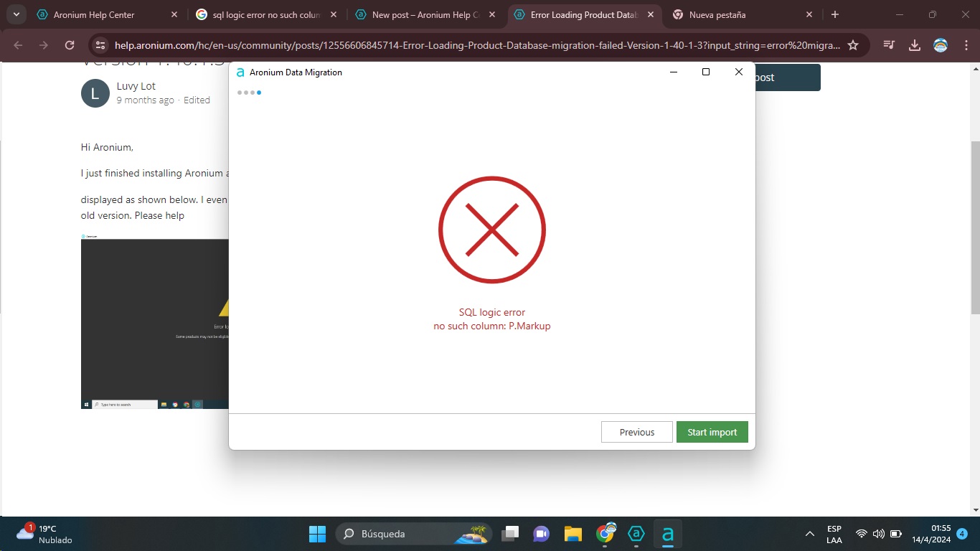View site information icon in address bar

tap(101, 45)
